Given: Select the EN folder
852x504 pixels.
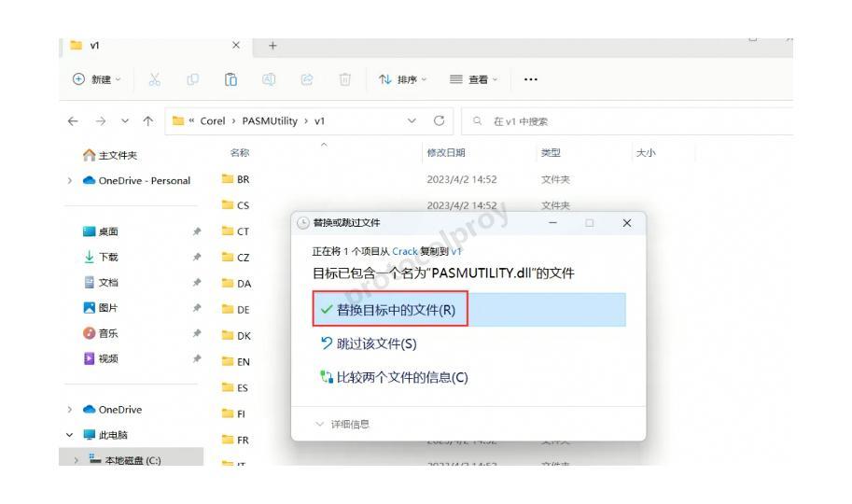Looking at the screenshot, I should 236,362.
